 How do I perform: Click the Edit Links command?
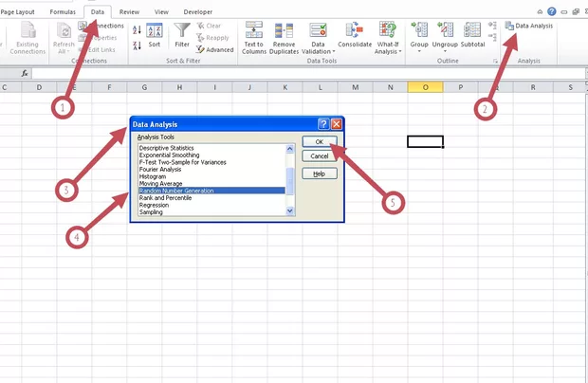97,50
